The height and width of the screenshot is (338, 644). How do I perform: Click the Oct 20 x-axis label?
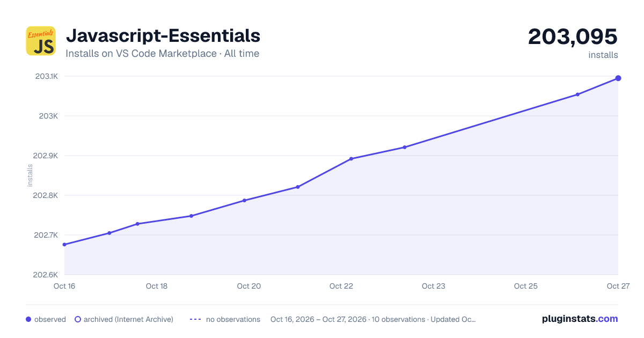[249, 286]
